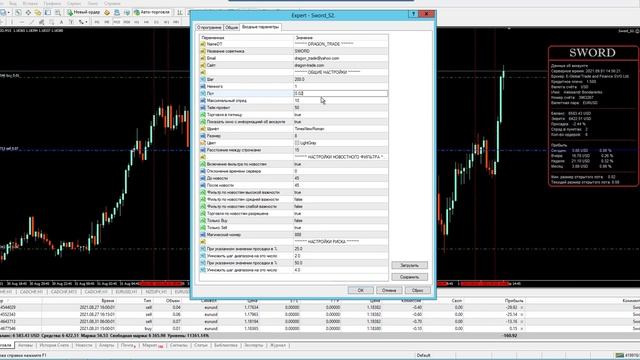The image size is (640, 360).
Task: Click the variable icon of the Цвет row
Action: [203, 143]
